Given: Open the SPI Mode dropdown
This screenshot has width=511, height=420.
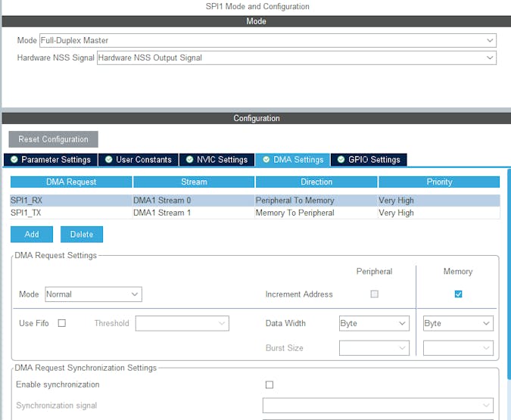Looking at the screenshot, I should click(x=267, y=40).
